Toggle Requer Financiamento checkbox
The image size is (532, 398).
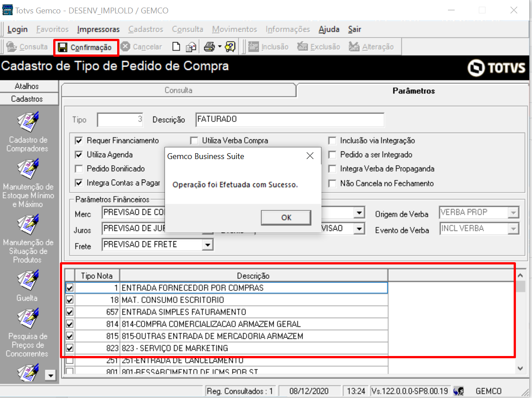(79, 140)
